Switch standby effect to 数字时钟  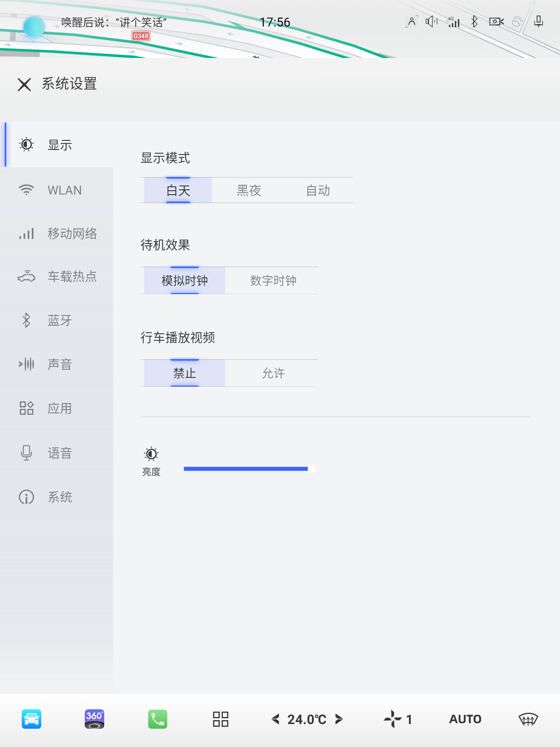[x=273, y=281]
